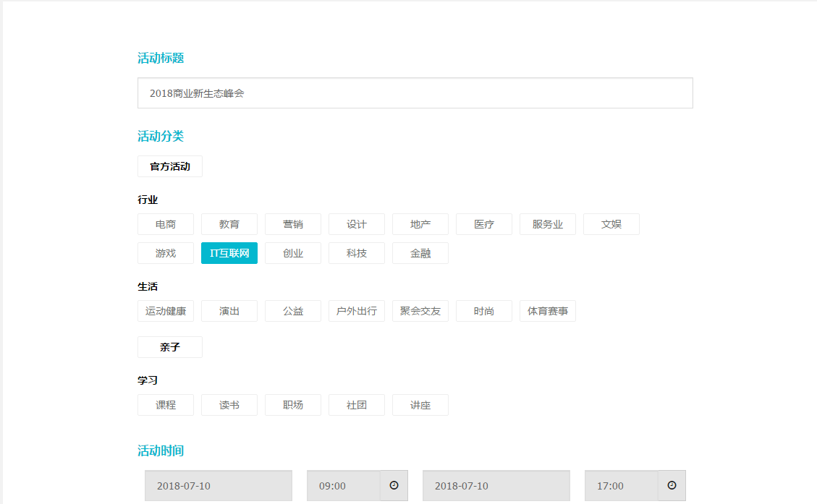Viewport: 817px width, 504px height.
Task: Pick the 体育赛事 lifestyle tag
Action: [548, 311]
